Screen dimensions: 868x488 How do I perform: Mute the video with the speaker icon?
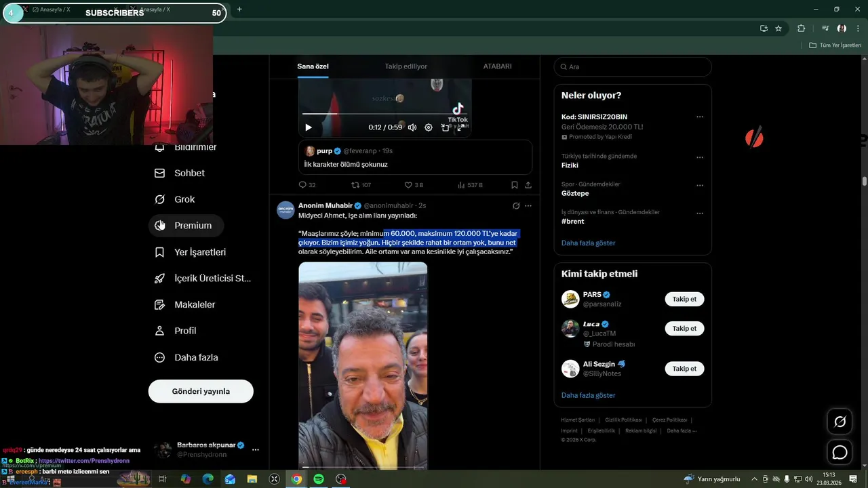[x=412, y=127]
